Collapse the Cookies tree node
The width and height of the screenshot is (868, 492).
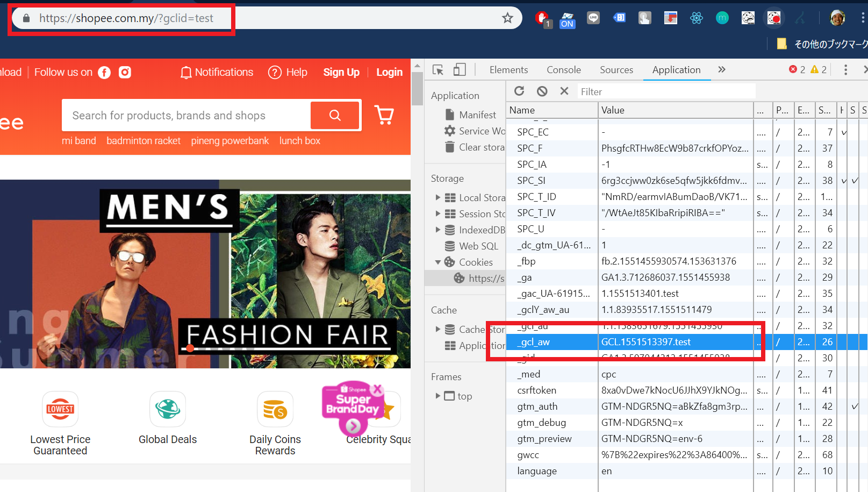[x=437, y=262]
